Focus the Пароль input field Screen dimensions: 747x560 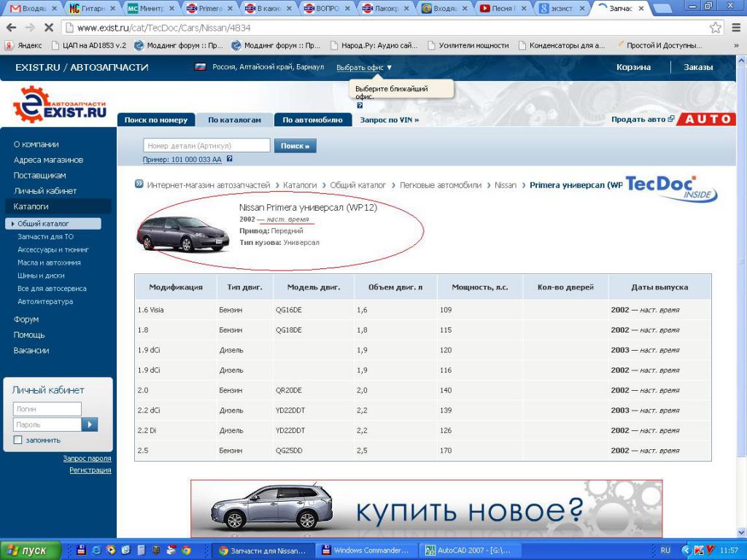pyautogui.click(x=47, y=424)
